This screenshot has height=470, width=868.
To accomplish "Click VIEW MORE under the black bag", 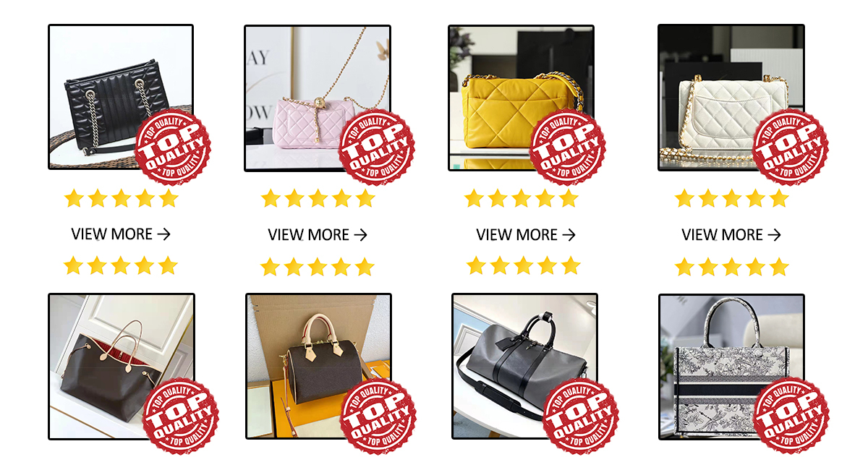I will [121, 234].
